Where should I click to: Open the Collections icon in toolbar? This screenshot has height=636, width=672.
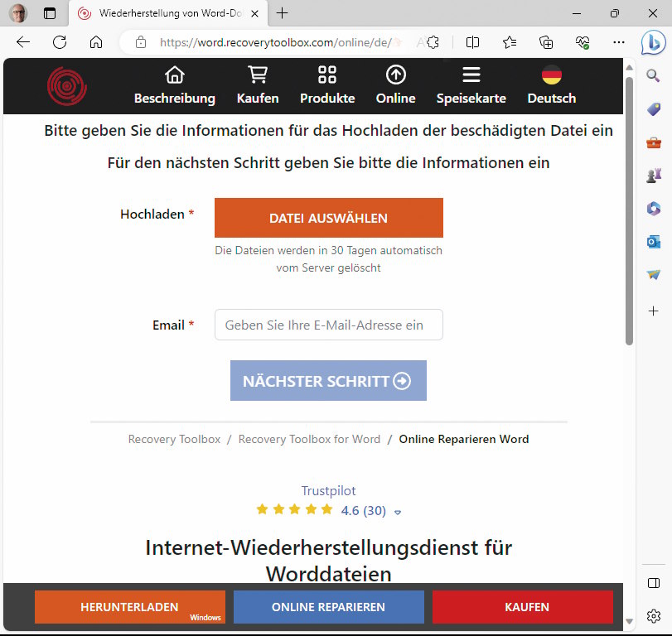[x=545, y=42]
